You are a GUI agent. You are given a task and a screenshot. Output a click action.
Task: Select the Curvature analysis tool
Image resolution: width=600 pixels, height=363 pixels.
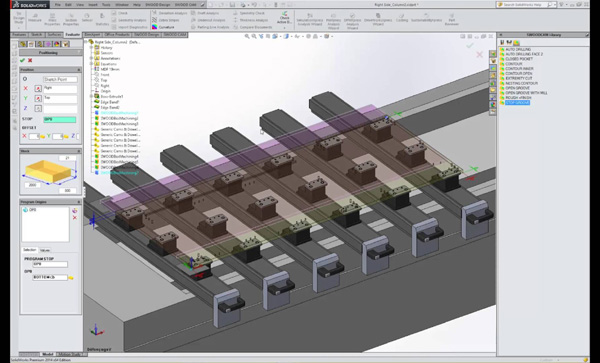click(x=163, y=27)
